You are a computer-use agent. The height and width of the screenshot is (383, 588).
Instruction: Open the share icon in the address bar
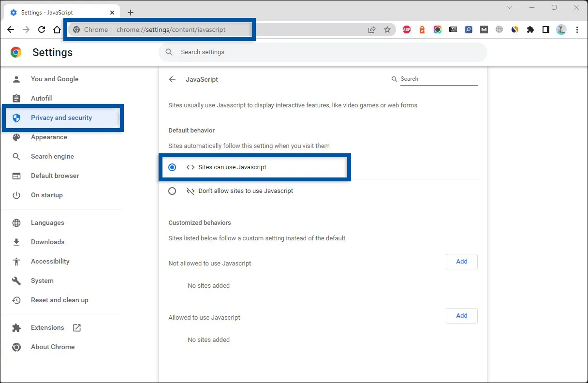tap(372, 29)
